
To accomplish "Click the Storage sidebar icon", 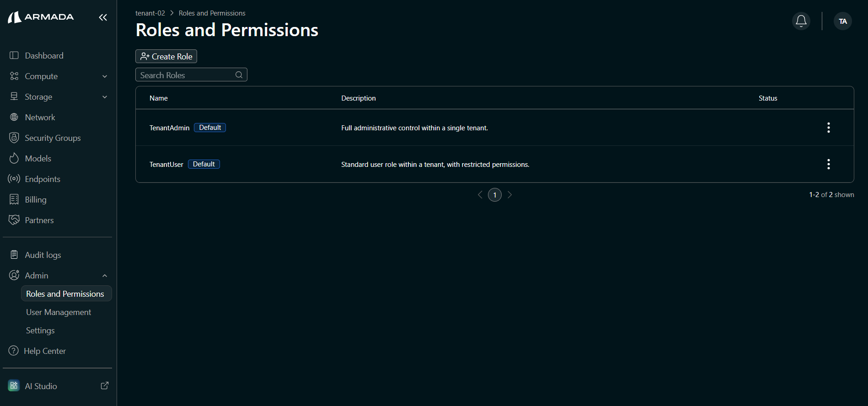I will (14, 96).
